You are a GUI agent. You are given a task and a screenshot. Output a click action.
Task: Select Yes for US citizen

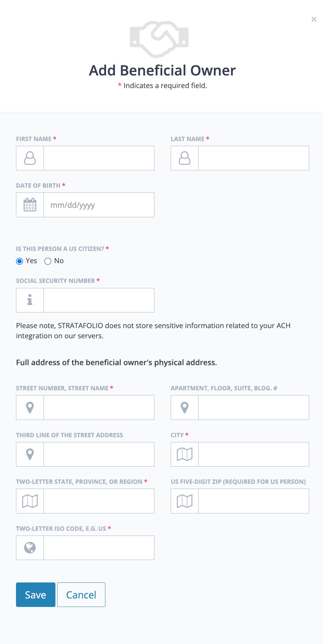(20, 261)
